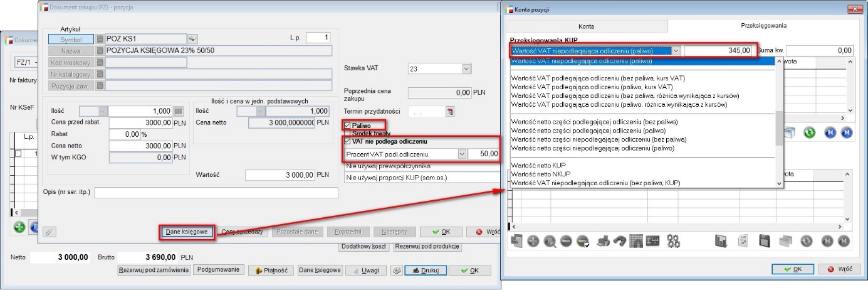This screenshot has width=868, height=290.
Task: Click the gears settings icon
Action: 674,240
